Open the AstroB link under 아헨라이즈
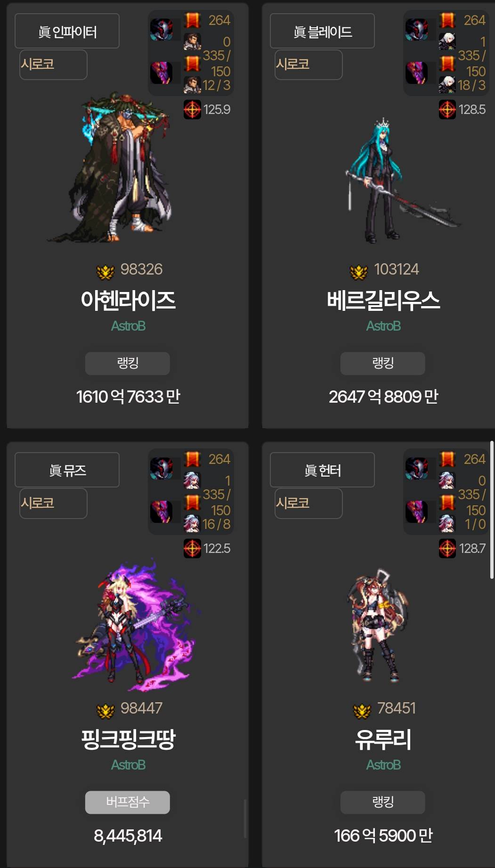Viewport: 495px width, 868px height. (x=128, y=326)
